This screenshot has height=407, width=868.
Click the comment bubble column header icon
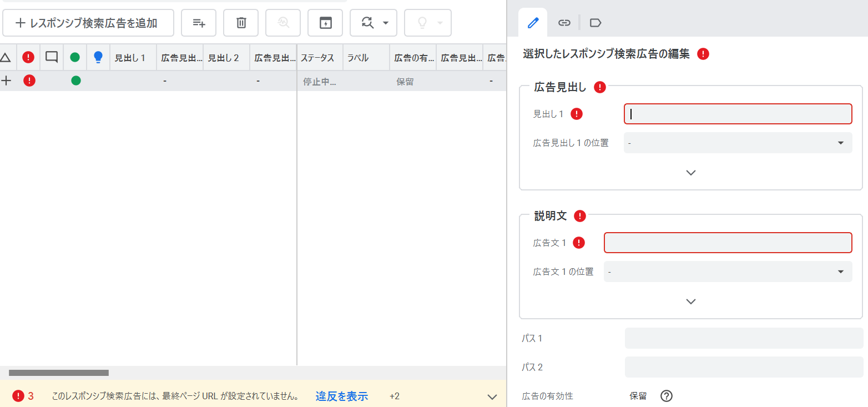coord(52,57)
